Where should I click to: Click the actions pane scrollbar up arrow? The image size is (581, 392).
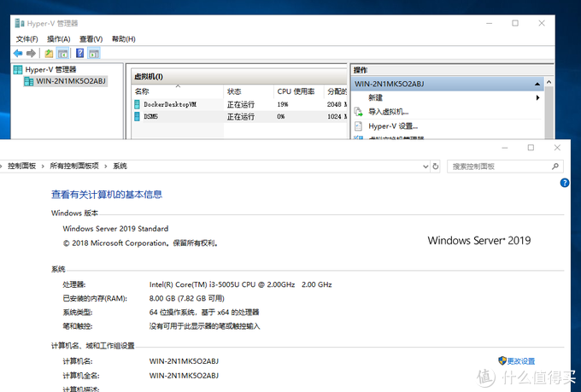coord(549,82)
